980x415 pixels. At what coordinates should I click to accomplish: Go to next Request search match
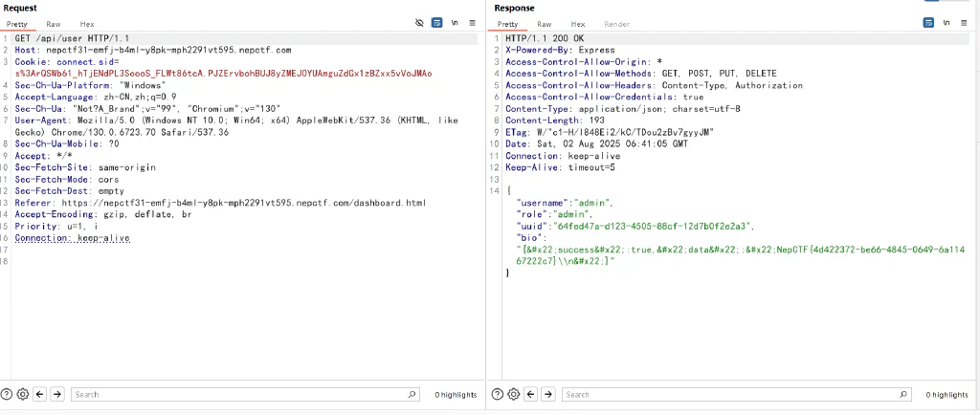point(56,394)
